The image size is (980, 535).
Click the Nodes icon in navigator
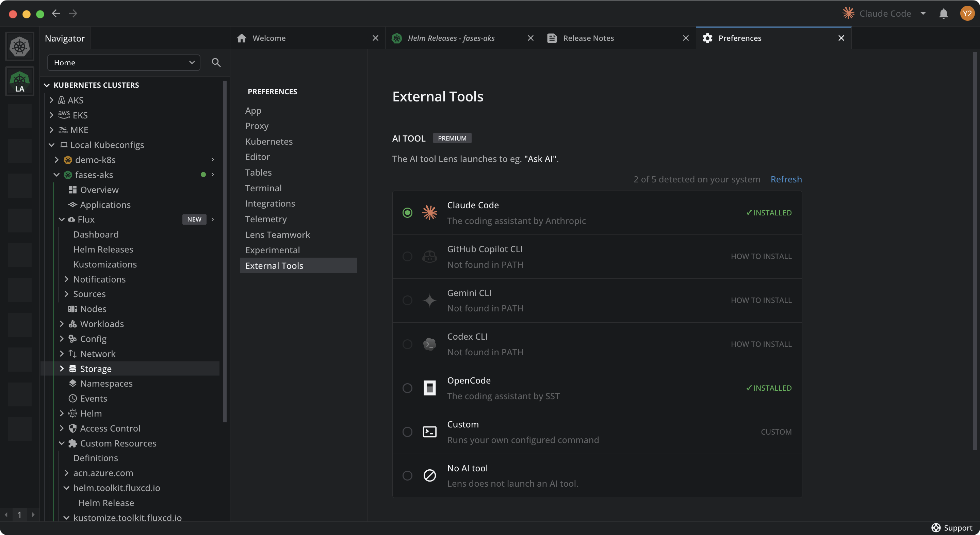click(72, 309)
